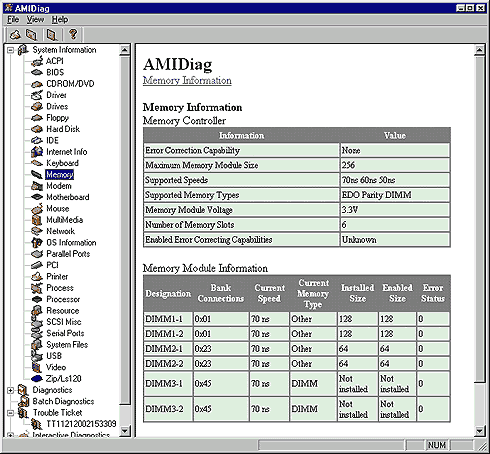Click 'Installed Size' column header
The width and height of the screenshot is (490, 454).
[x=357, y=293]
